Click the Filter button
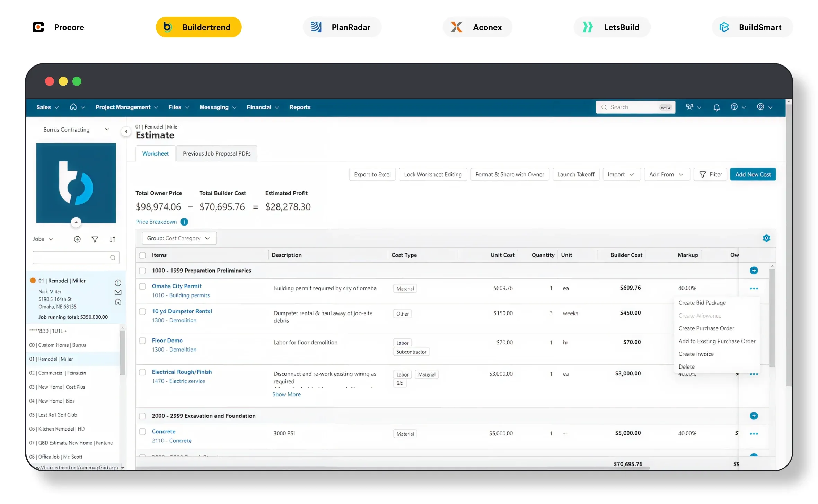 710,174
